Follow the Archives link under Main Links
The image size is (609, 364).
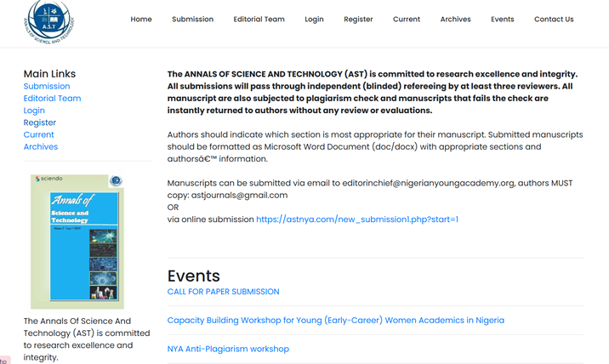point(40,147)
